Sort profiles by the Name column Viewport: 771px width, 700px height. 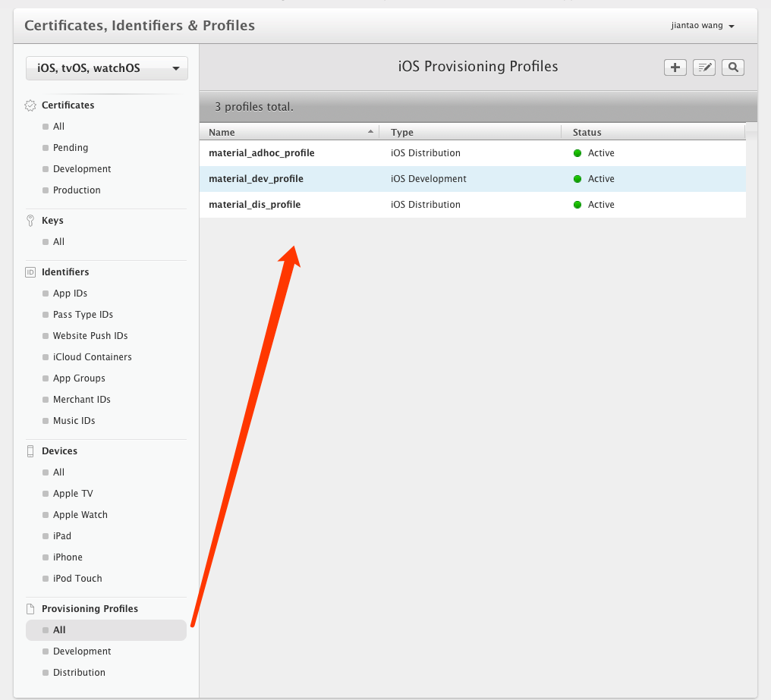point(288,132)
